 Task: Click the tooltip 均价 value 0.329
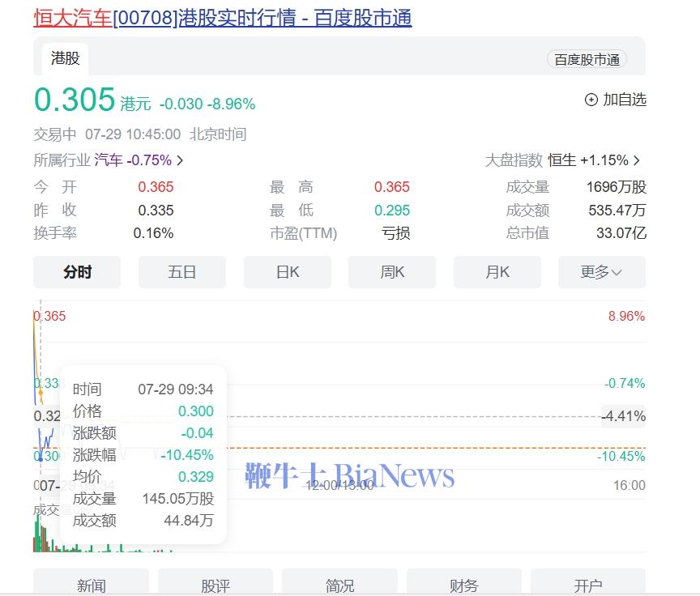point(195,477)
